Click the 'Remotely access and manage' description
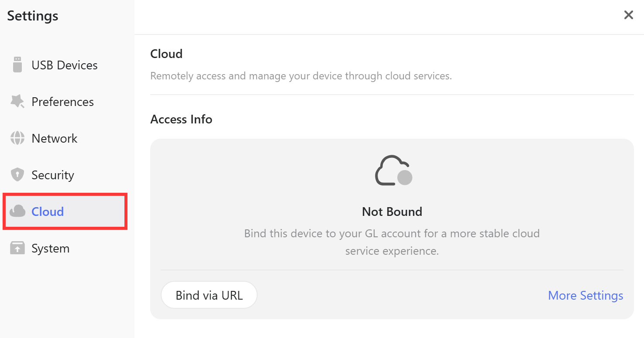644x338 pixels. coord(301,76)
